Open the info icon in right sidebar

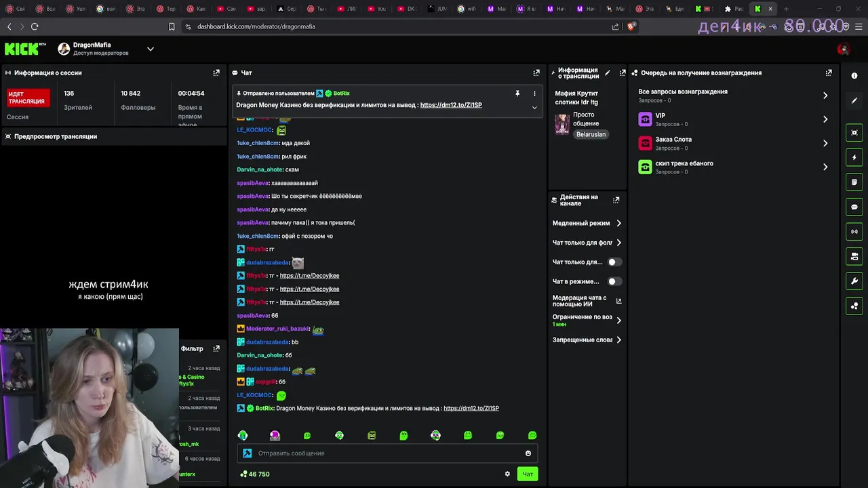pos(854,76)
